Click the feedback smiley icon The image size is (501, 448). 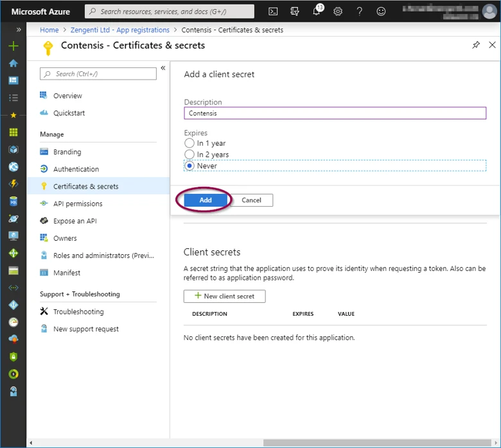coord(381,12)
